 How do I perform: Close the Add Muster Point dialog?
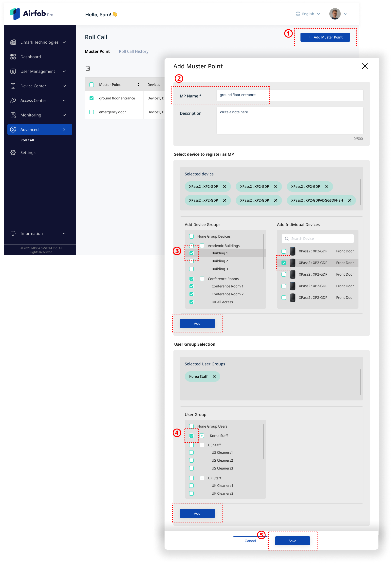(365, 66)
